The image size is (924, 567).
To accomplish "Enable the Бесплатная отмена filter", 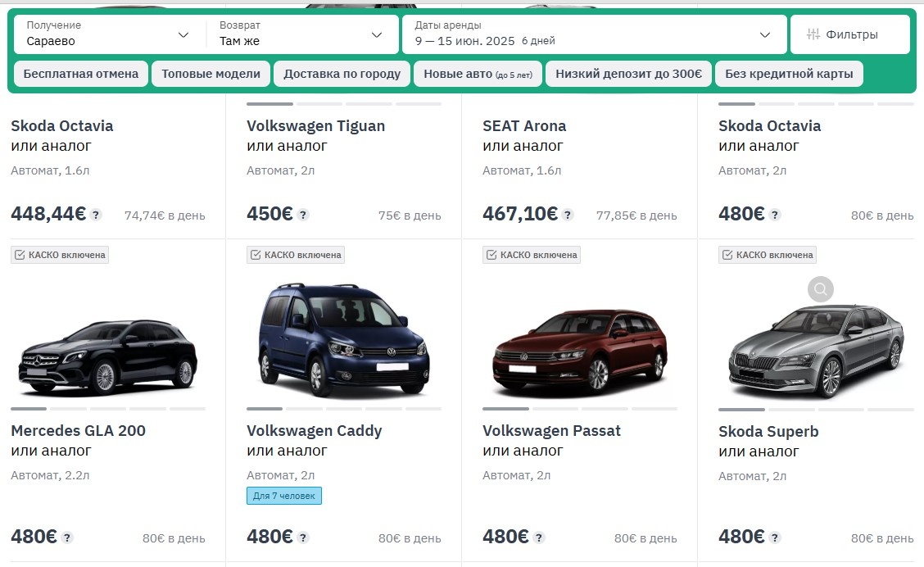I will point(80,73).
